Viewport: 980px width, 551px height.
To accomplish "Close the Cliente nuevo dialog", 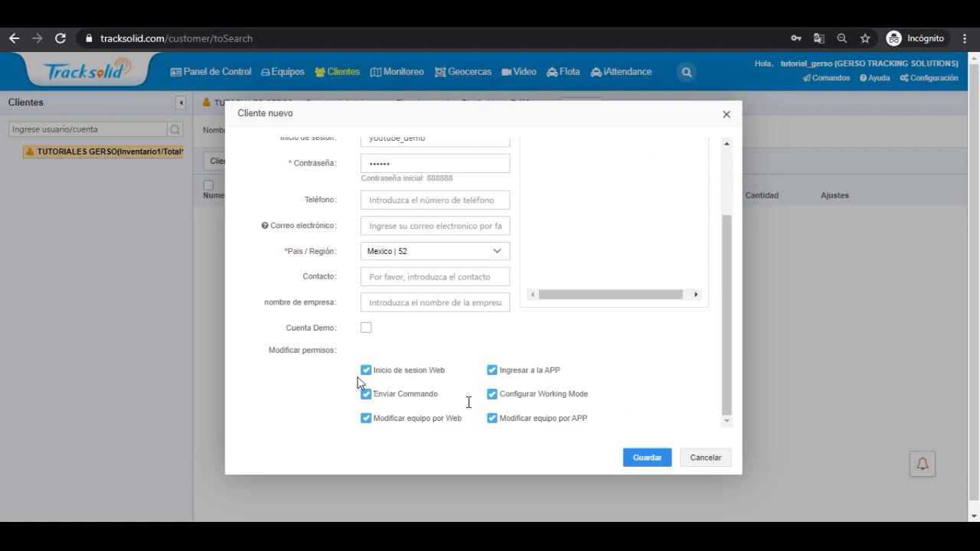I will (x=727, y=114).
